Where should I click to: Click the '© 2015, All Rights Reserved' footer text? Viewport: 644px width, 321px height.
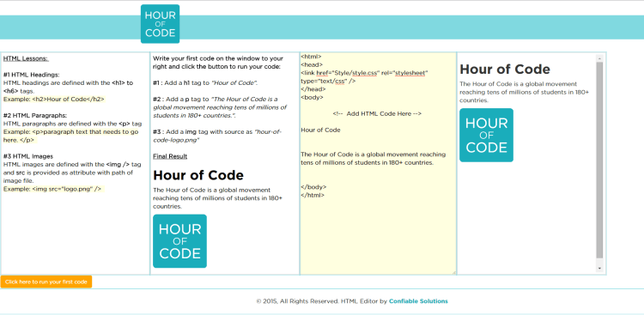pyautogui.click(x=298, y=301)
